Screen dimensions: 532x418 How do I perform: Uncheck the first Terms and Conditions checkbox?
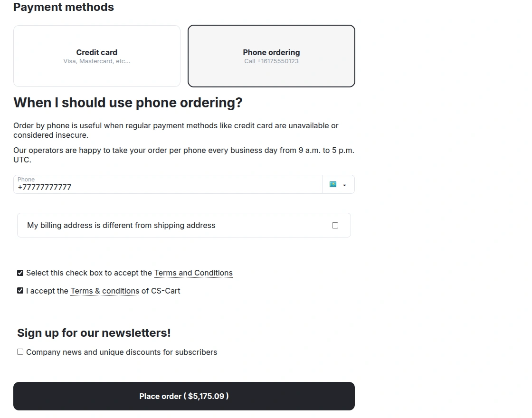[x=20, y=273]
